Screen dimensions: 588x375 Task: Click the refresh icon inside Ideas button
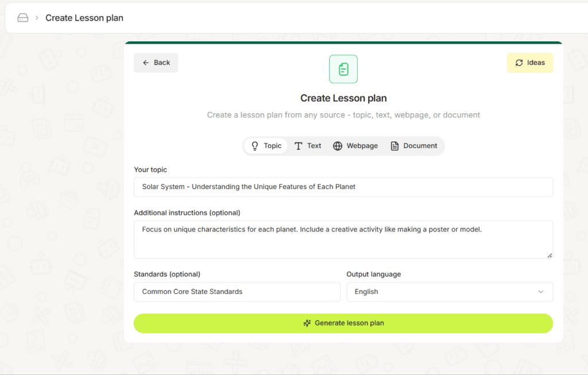pos(520,63)
